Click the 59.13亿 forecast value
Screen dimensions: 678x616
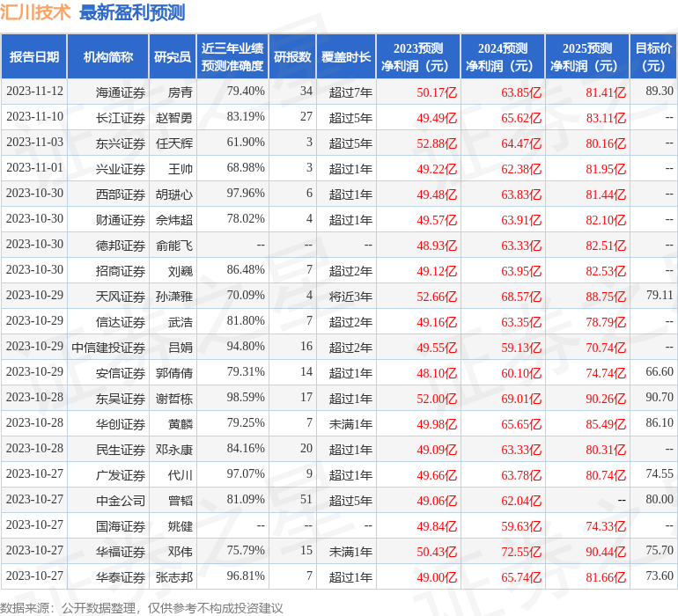click(x=521, y=347)
